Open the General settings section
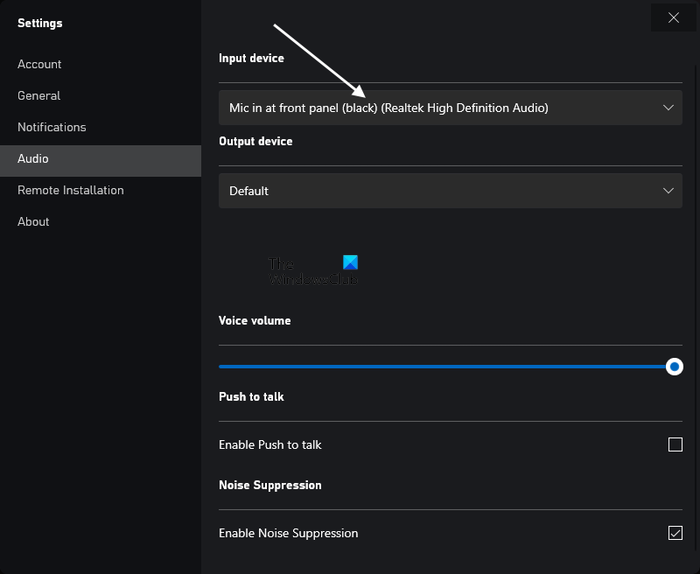 [x=39, y=96]
